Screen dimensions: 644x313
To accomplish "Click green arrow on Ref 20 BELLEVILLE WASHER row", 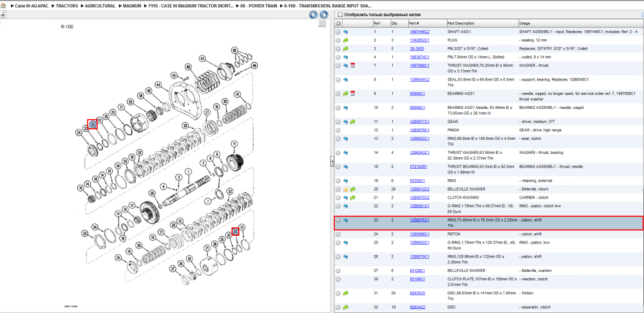I will click(x=353, y=189).
